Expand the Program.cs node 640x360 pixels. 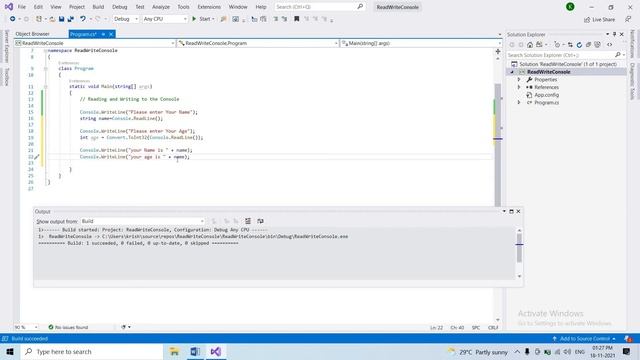tap(519, 102)
